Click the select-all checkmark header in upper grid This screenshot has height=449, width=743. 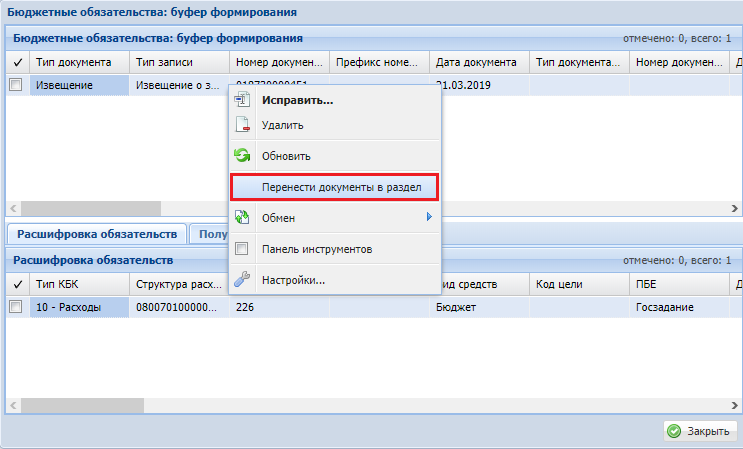(15, 62)
